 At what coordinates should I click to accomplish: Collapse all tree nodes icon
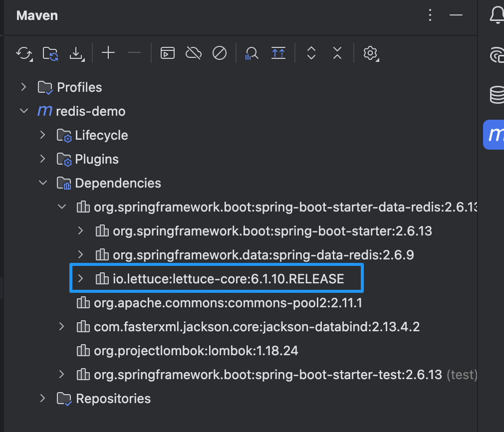click(337, 53)
